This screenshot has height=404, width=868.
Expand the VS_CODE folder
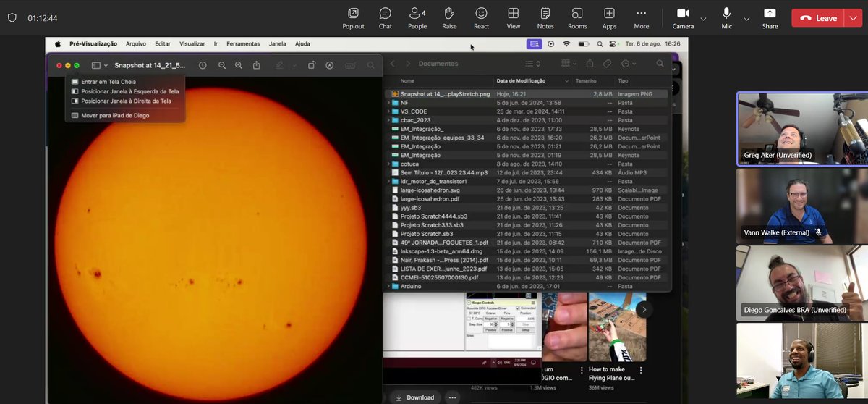388,111
